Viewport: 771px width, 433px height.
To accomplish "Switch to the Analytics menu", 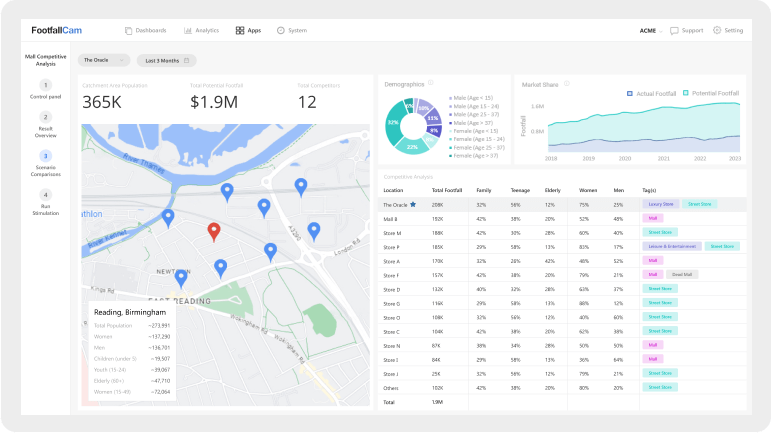I will point(202,30).
